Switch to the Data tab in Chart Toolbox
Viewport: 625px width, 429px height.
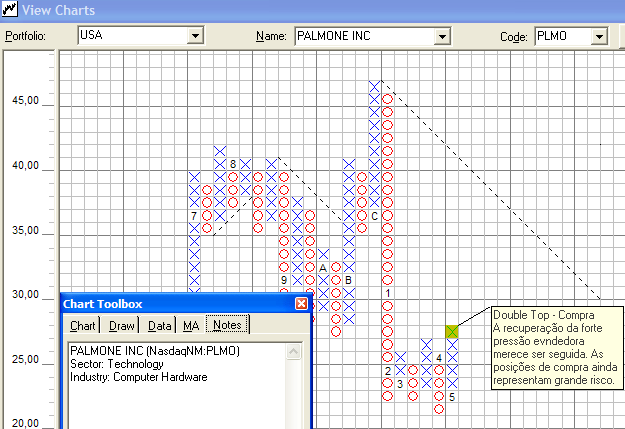click(x=159, y=326)
